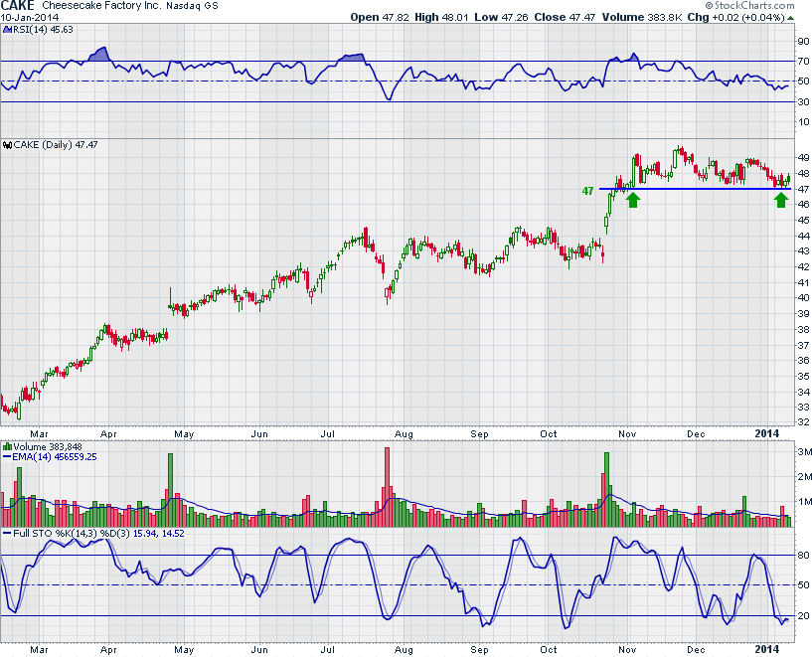The height and width of the screenshot is (657, 812).
Task: Open the StockCharts.com attribution link
Action: 754,6
